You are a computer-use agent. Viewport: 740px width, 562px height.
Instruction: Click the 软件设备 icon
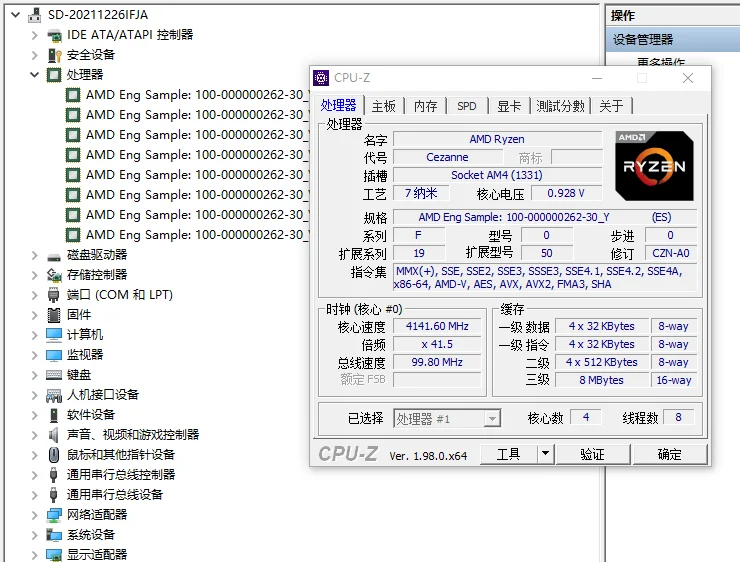point(54,415)
